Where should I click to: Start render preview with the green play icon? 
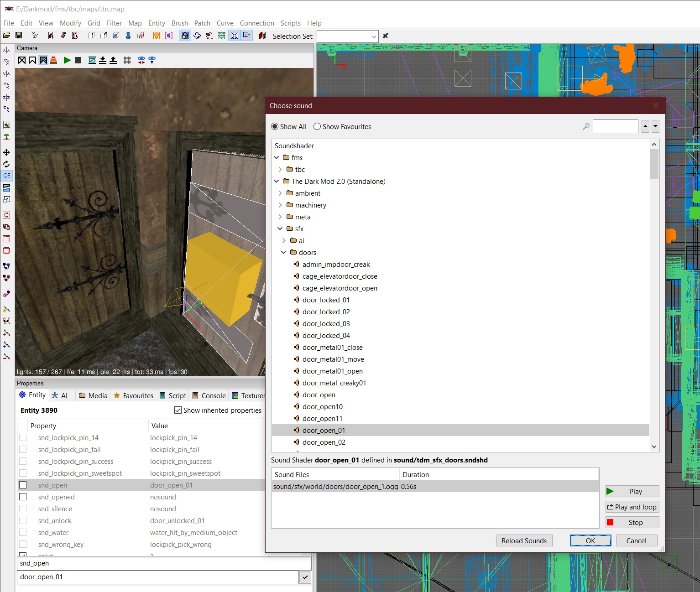coord(67,60)
